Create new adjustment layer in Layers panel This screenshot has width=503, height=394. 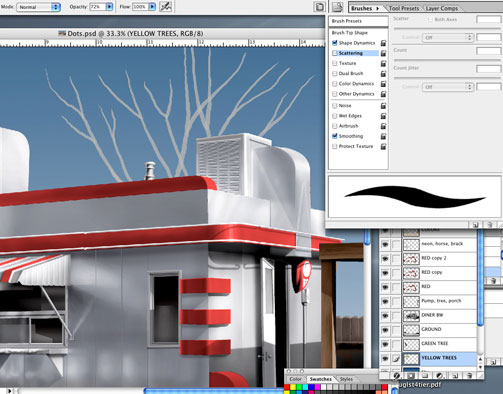(440, 376)
